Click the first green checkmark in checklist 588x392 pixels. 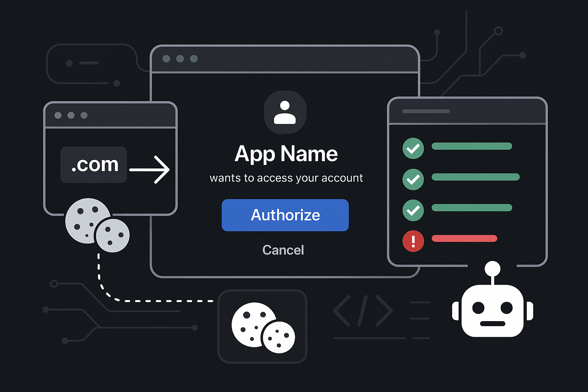click(x=413, y=148)
